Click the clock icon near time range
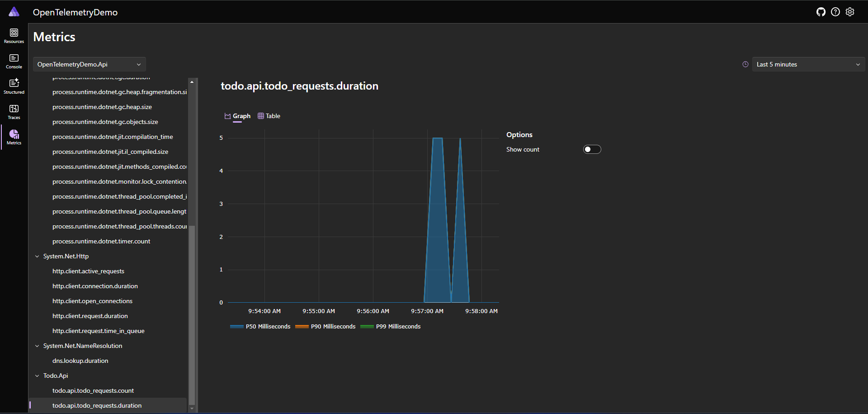The height and width of the screenshot is (414, 868). (x=745, y=64)
